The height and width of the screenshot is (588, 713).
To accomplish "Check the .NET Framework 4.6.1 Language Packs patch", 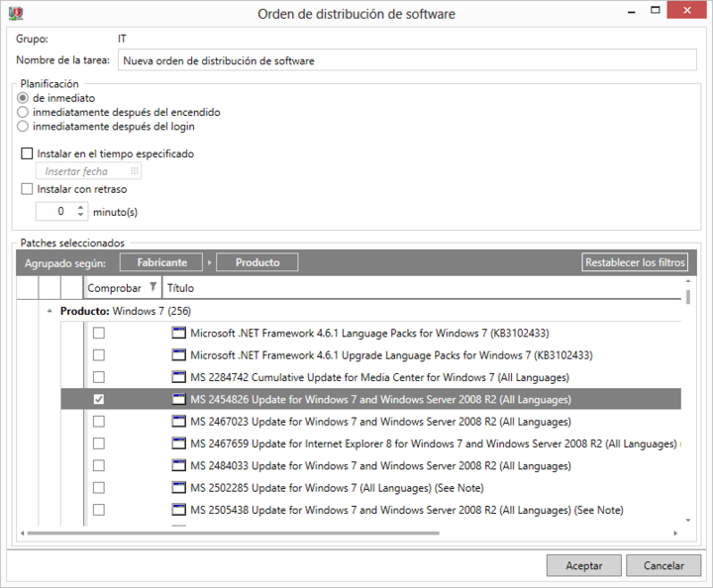I will click(x=99, y=333).
